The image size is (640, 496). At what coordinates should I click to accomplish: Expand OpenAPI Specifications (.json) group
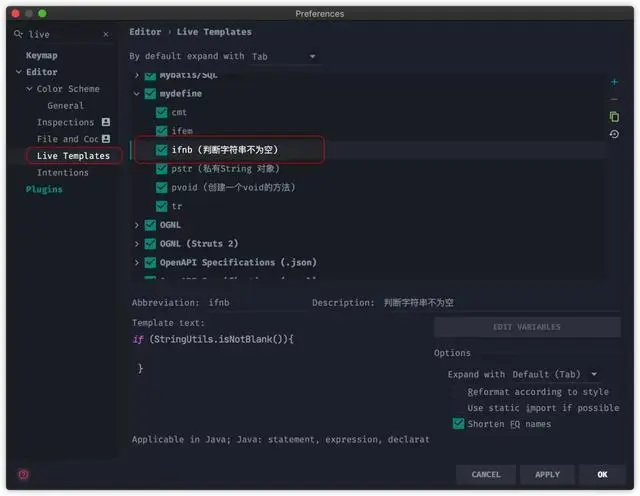(136, 262)
